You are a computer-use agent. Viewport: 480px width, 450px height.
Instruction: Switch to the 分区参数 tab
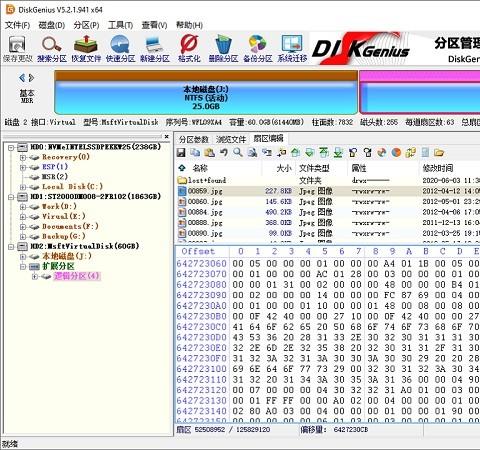194,139
